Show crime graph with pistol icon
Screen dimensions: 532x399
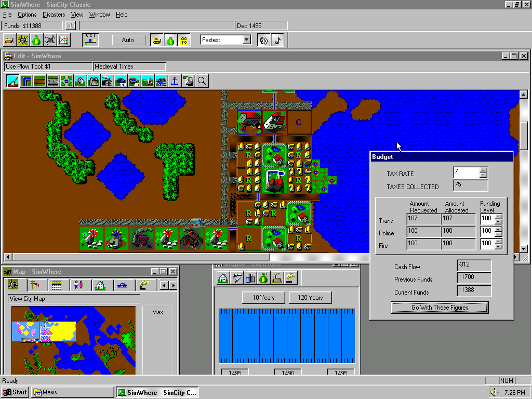(236, 278)
